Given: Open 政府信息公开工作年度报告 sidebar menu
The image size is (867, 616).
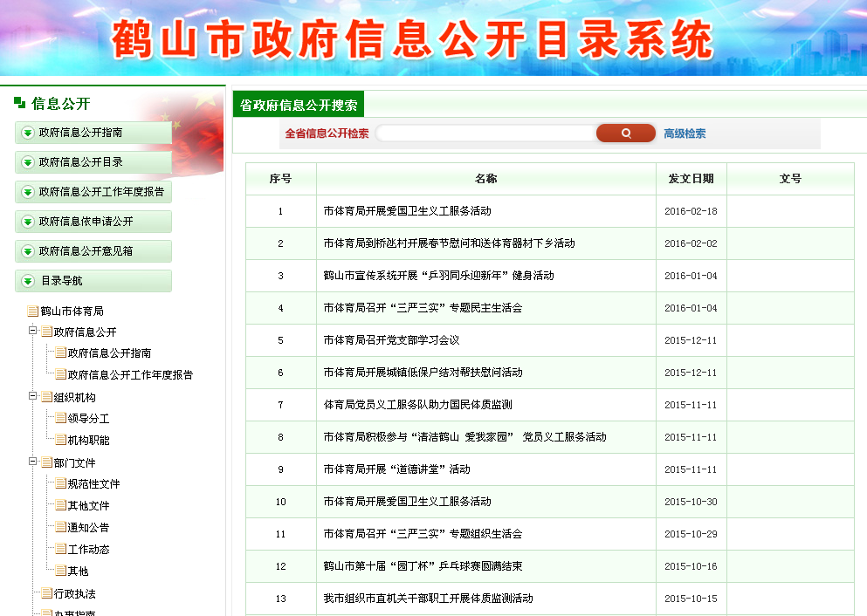Looking at the screenshot, I should [100, 192].
